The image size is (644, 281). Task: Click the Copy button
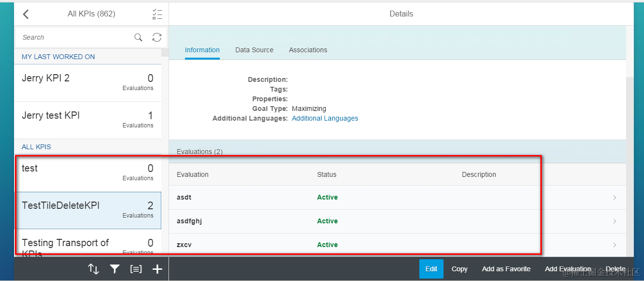(x=460, y=269)
